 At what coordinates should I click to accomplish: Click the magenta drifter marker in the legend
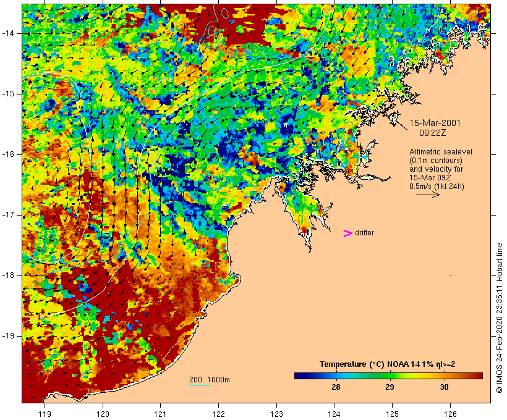pyautogui.click(x=347, y=233)
